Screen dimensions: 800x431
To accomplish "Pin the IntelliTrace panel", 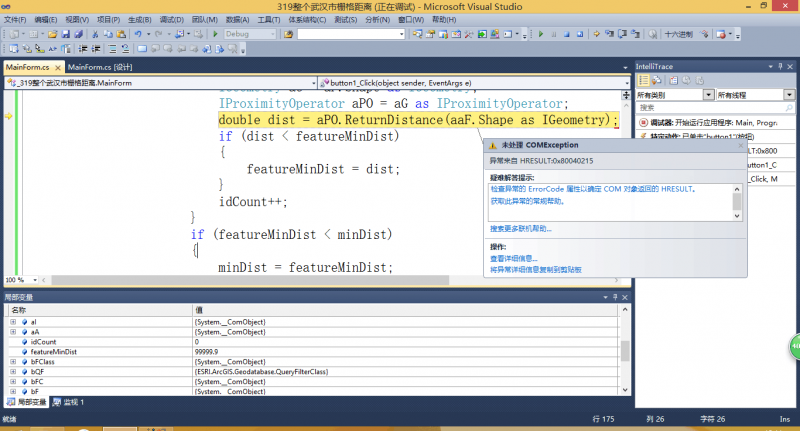I will click(x=778, y=66).
